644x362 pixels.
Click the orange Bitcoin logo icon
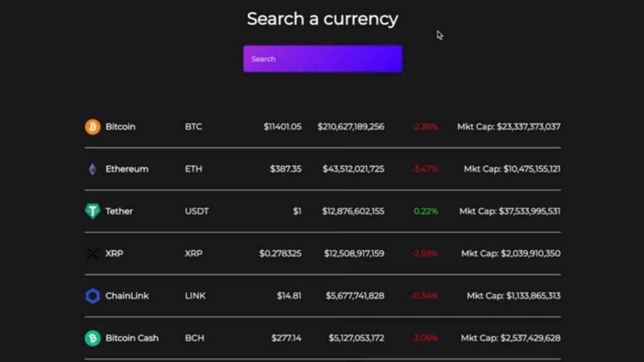point(93,127)
